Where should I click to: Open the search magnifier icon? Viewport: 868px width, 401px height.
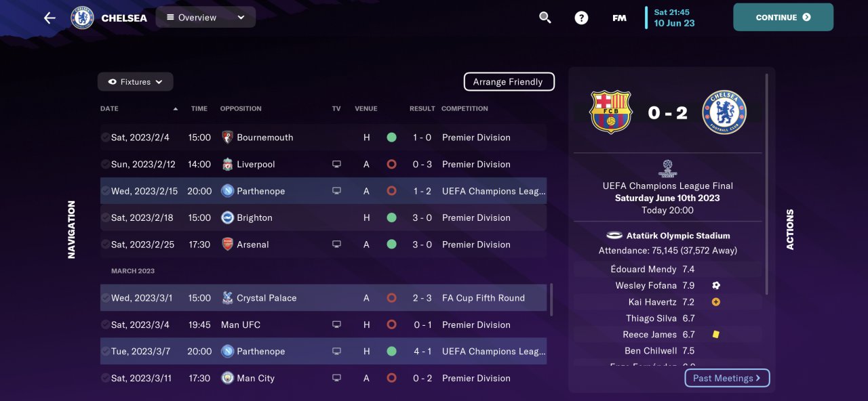click(x=545, y=18)
